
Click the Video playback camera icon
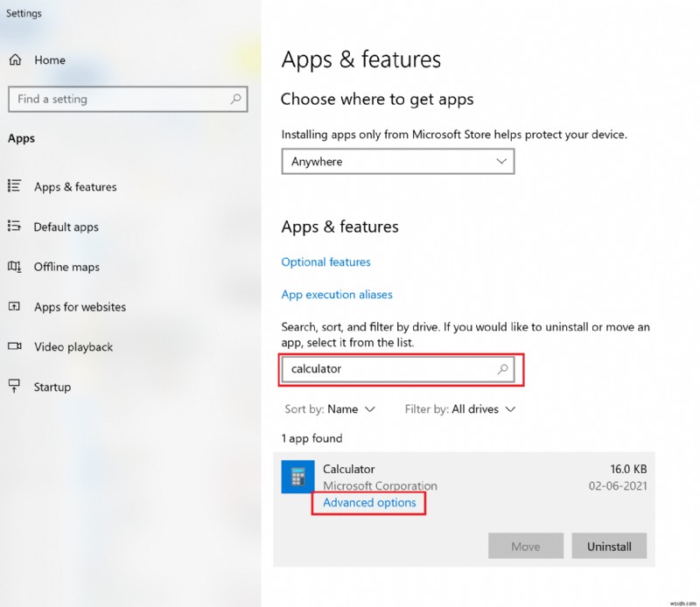point(14,346)
